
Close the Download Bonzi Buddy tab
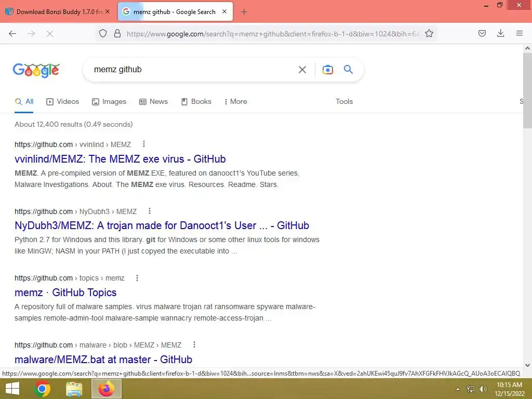(x=108, y=11)
